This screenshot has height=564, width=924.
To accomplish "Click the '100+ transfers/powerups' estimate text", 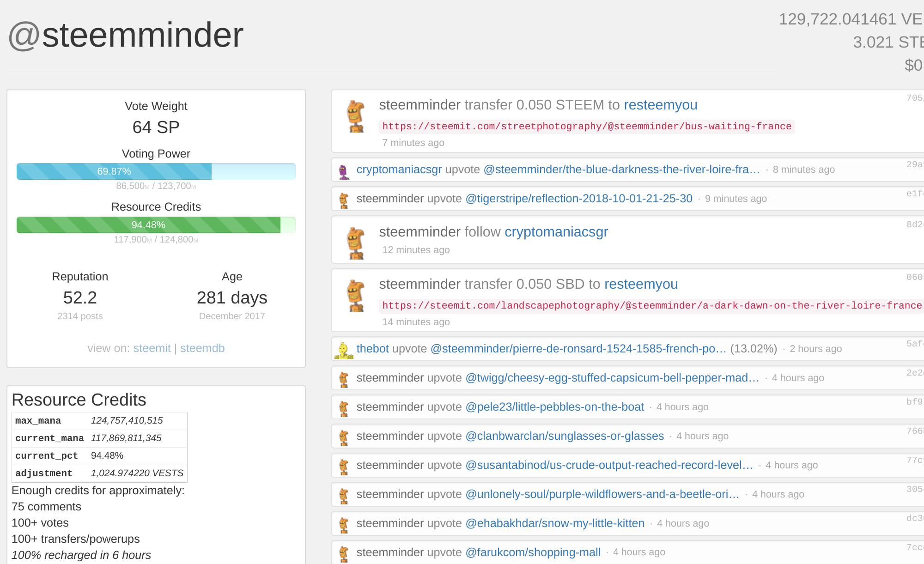I will pos(76,539).
